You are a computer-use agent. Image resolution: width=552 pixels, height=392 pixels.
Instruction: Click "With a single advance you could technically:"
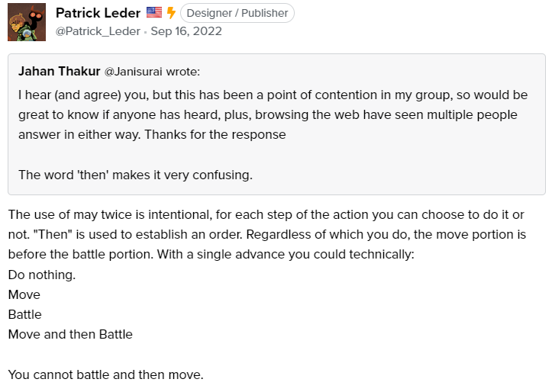[286, 255]
